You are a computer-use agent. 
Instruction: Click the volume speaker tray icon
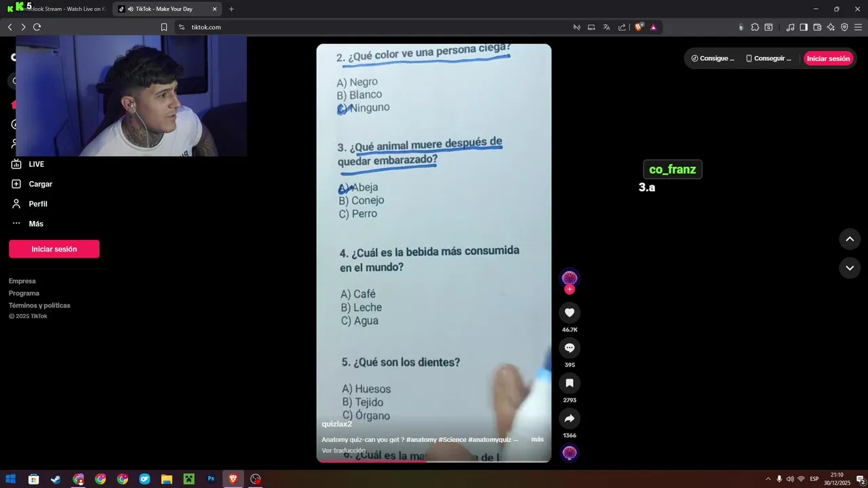click(x=790, y=479)
